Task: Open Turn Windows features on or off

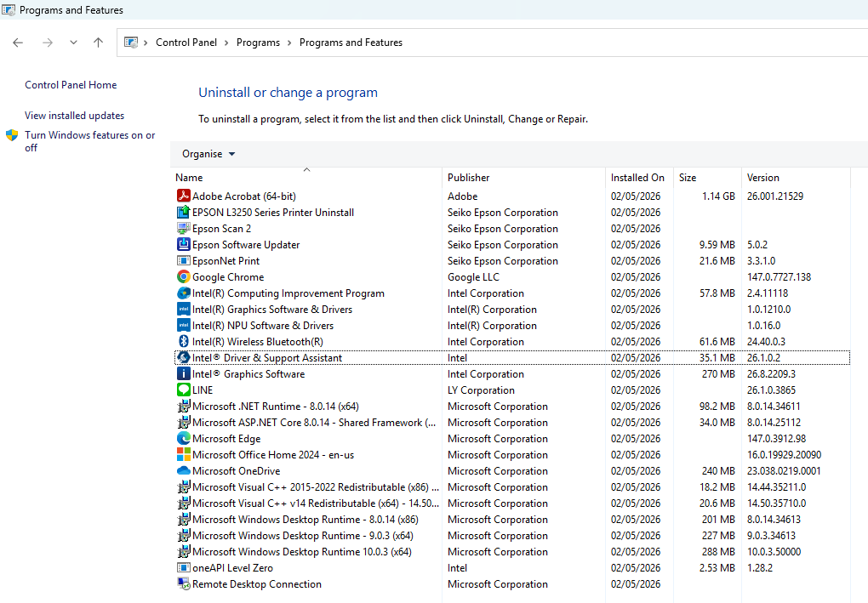Action: [89, 141]
